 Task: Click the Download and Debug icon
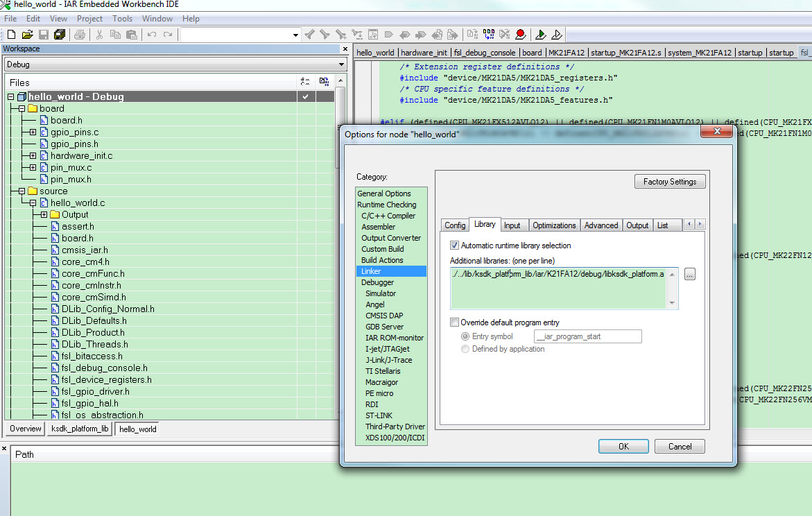(x=540, y=35)
